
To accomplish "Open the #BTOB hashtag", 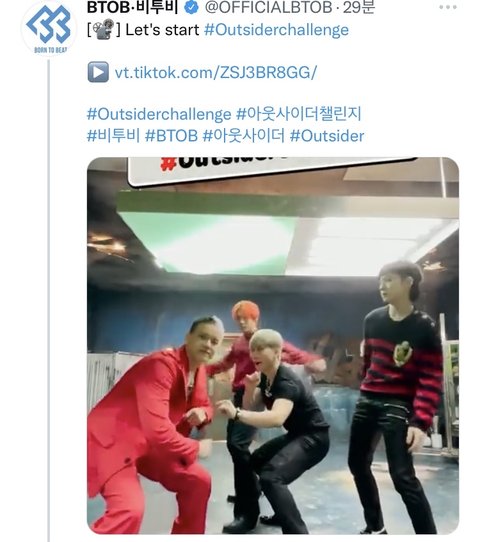I will [x=171, y=136].
